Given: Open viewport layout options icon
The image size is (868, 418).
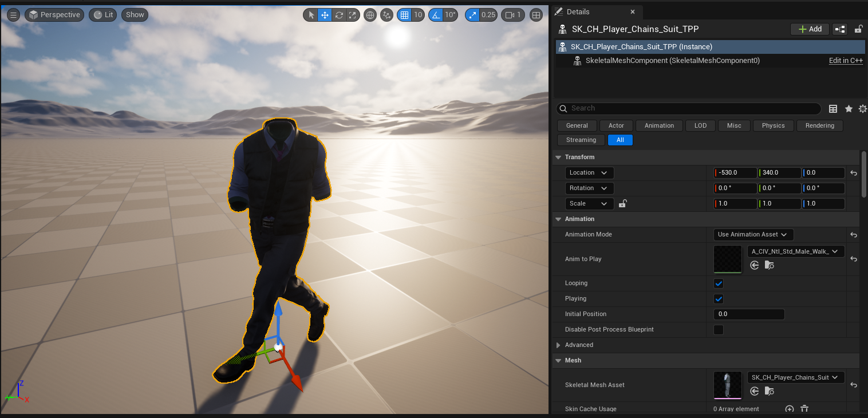Looking at the screenshot, I should click(x=536, y=15).
